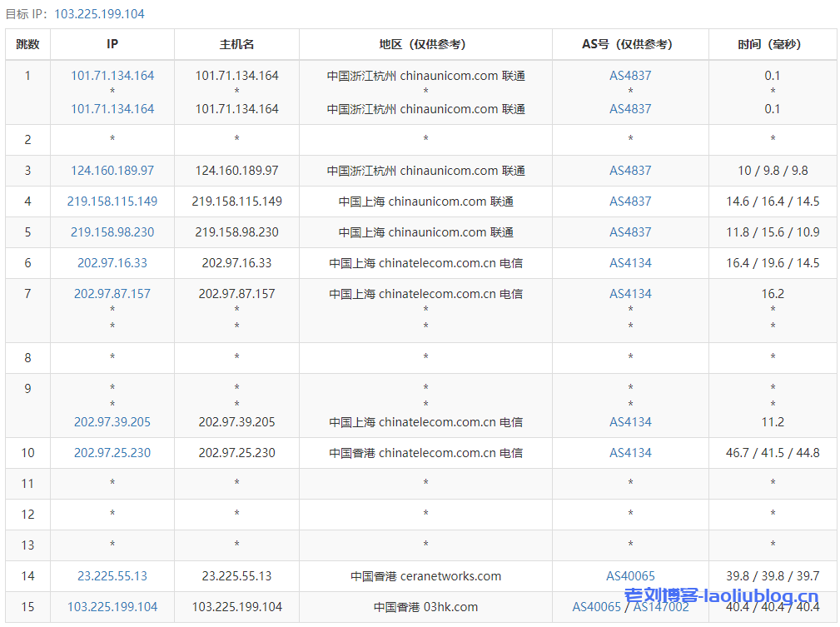Image resolution: width=840 pixels, height=627 pixels.
Task: Click the AS4837 link in hop 3
Action: tap(630, 171)
